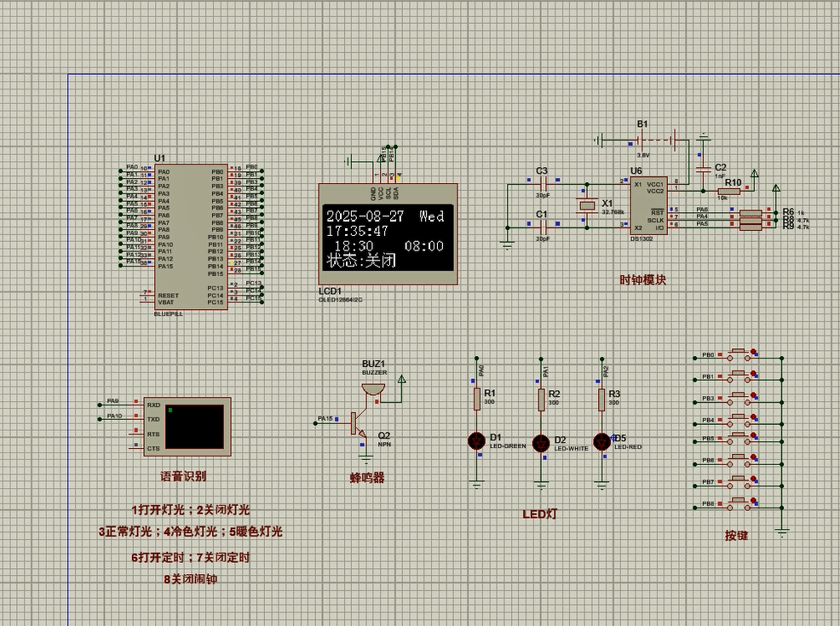The width and height of the screenshot is (840, 626).
Task: Click the OLED display LCD1
Action: pos(387,235)
